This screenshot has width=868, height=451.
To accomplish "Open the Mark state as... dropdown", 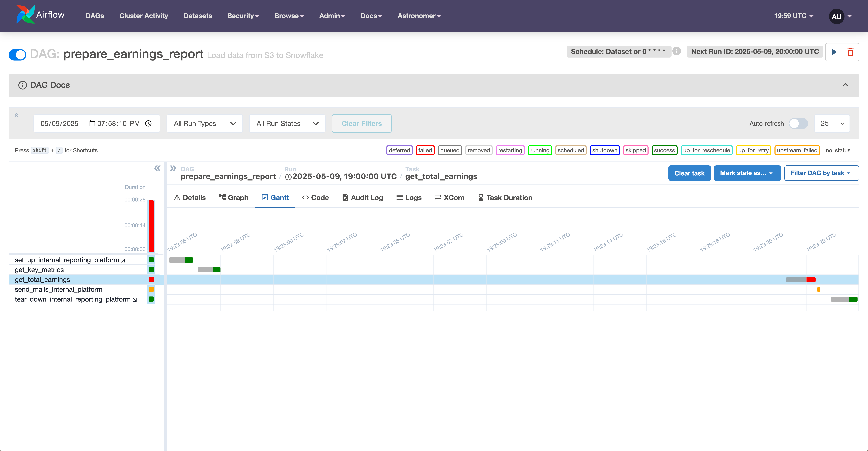I will tap(747, 173).
